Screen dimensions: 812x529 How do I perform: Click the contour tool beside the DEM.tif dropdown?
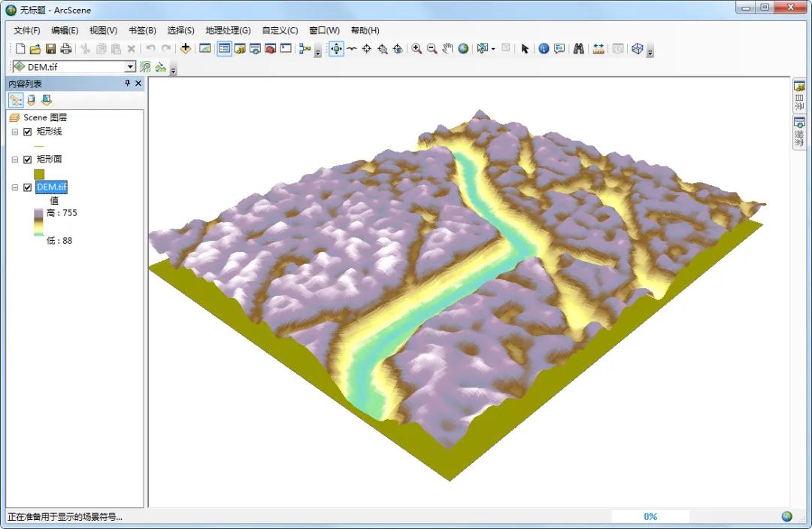click(146, 67)
